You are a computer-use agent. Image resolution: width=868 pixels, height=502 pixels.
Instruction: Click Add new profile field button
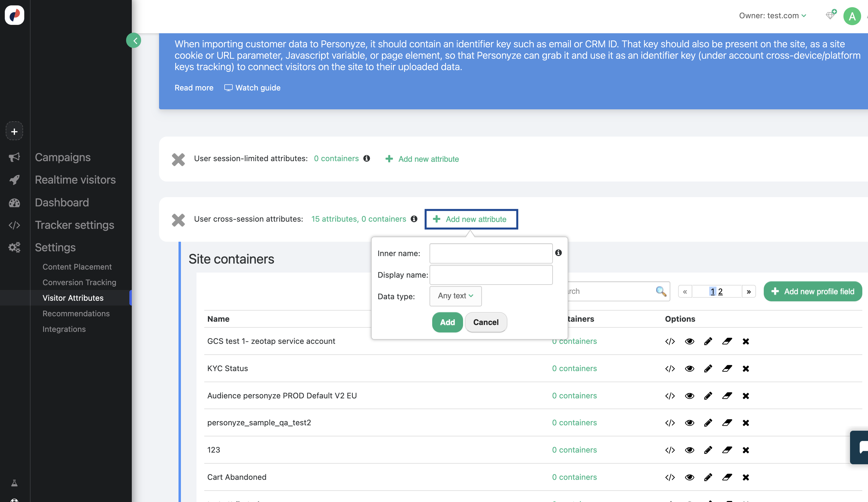(x=813, y=291)
